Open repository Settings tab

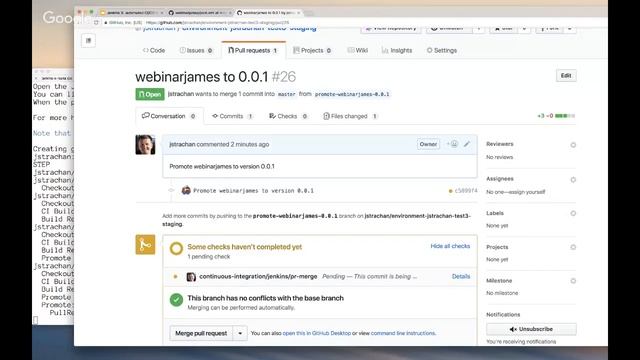pyautogui.click(x=442, y=50)
